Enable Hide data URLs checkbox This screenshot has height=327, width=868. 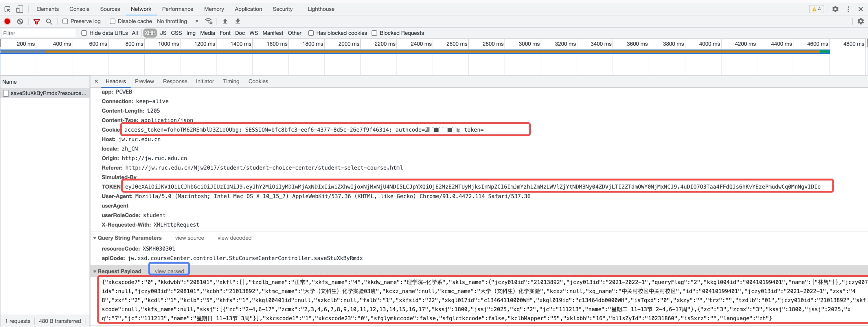(x=84, y=33)
